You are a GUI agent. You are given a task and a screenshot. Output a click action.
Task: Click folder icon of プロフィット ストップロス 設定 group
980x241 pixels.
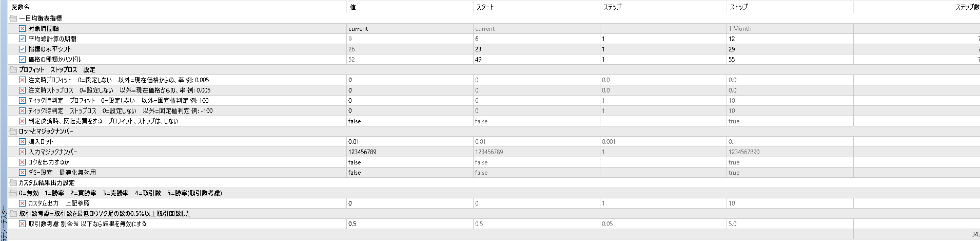13,70
